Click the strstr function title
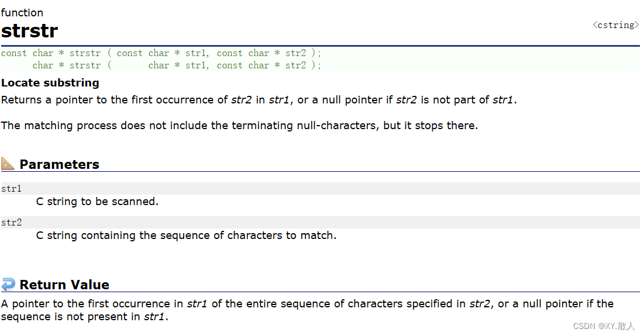This screenshot has width=644, height=336. pyautogui.click(x=30, y=31)
